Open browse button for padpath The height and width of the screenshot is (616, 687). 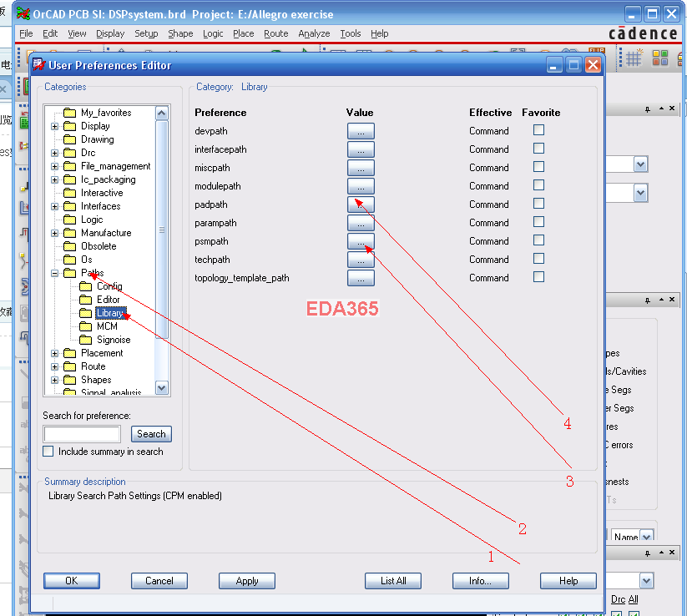click(361, 204)
